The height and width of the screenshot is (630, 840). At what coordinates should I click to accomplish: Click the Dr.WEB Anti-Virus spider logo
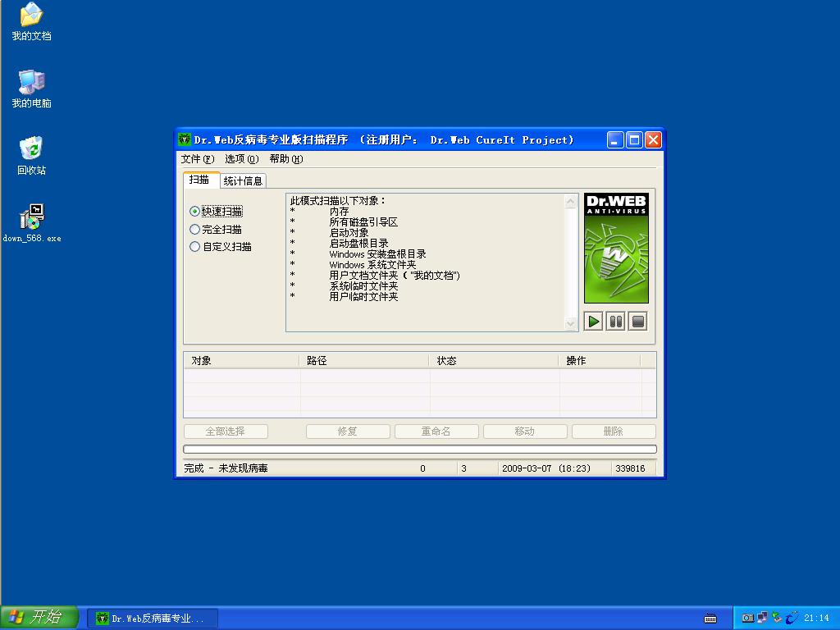616,248
